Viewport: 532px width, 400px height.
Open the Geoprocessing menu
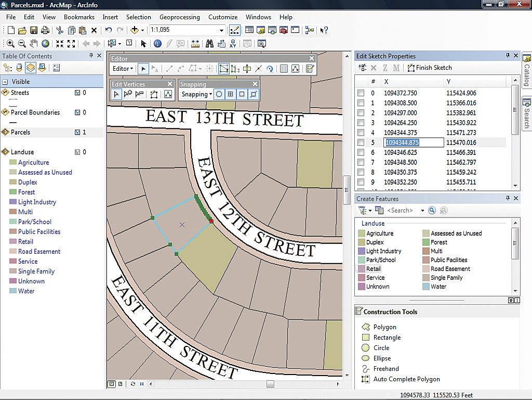pos(179,17)
